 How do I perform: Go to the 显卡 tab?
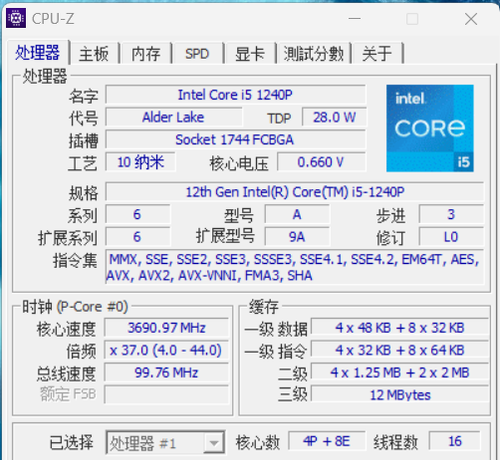tap(250, 53)
